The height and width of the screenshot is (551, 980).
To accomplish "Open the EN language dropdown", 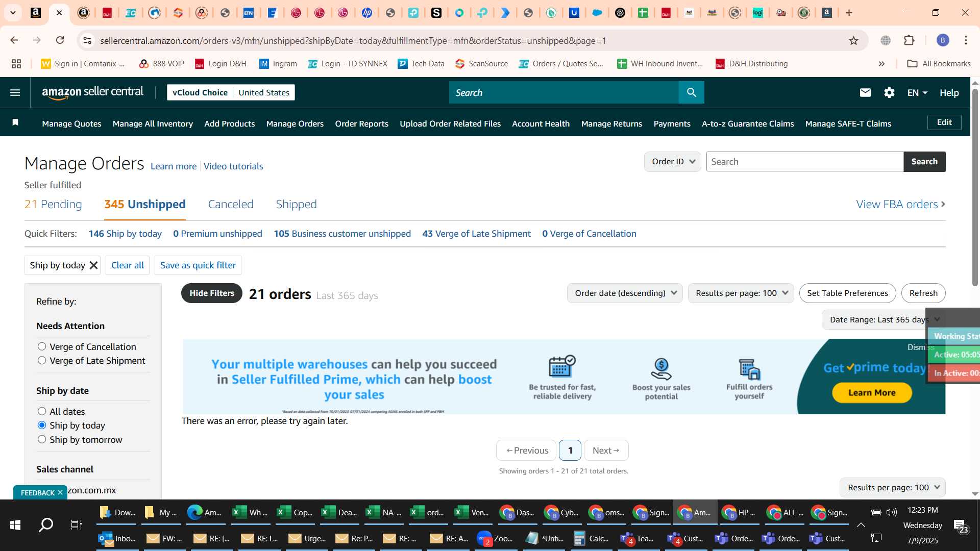I will [917, 93].
